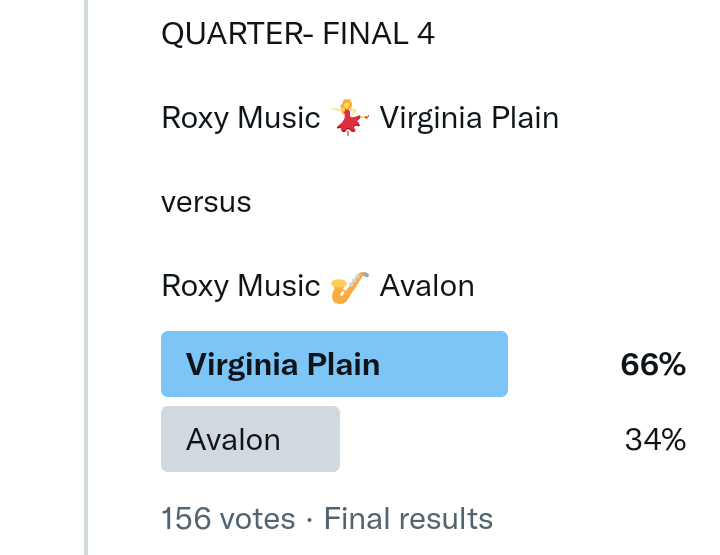The image size is (720, 555).
Task: Click the Avalon poll option label
Action: click(x=233, y=439)
